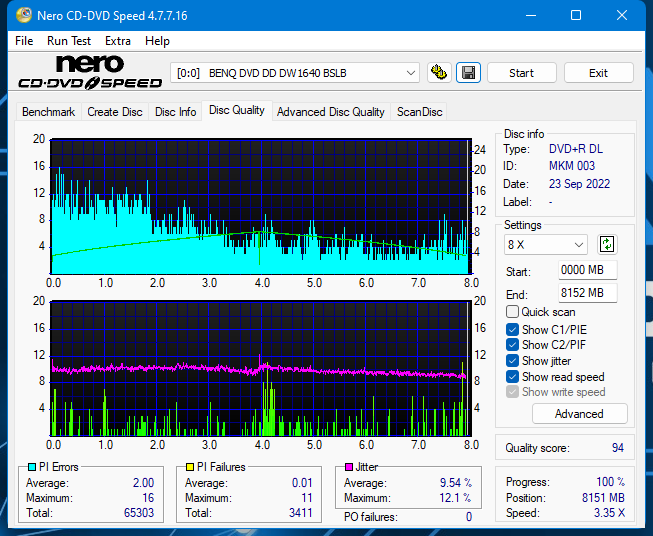Click the Exit button

pyautogui.click(x=598, y=73)
